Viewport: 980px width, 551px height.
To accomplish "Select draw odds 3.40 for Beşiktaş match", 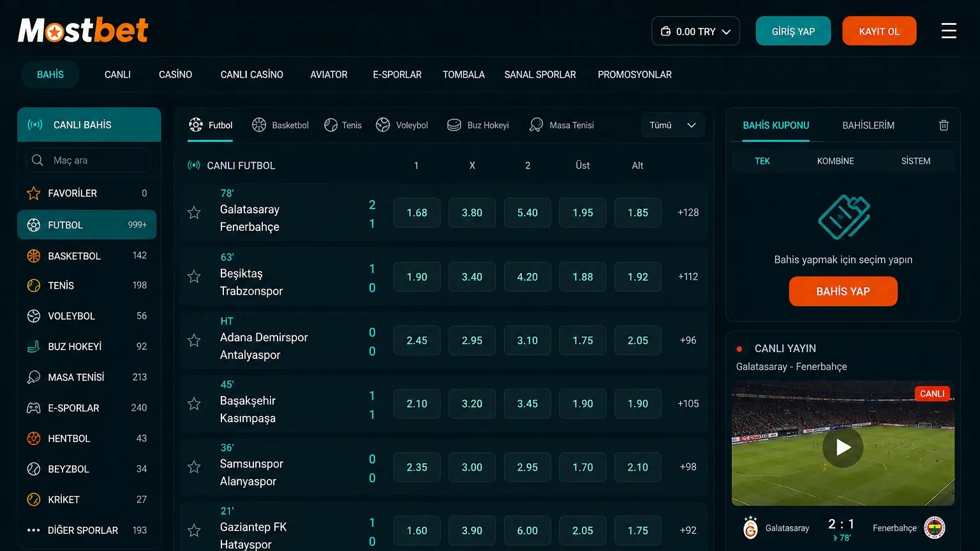I will point(472,277).
